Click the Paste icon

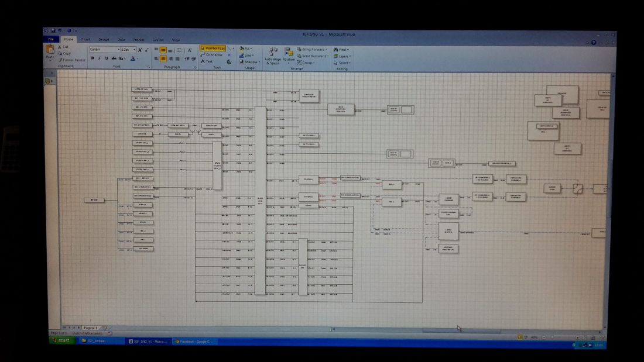[x=50, y=51]
